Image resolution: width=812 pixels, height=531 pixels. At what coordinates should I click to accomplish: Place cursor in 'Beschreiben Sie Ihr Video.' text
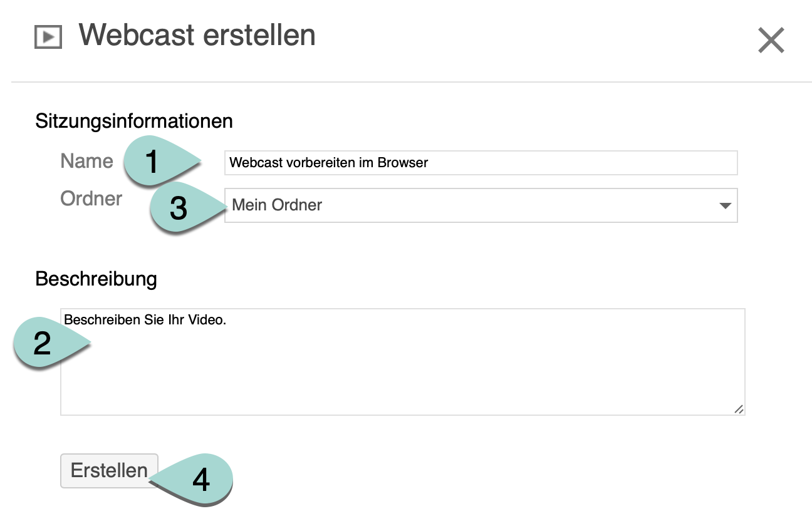point(145,319)
